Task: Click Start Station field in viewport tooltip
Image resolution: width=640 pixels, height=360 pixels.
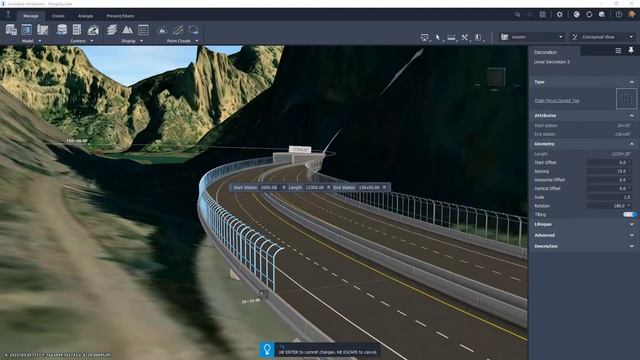Action: click(x=269, y=188)
